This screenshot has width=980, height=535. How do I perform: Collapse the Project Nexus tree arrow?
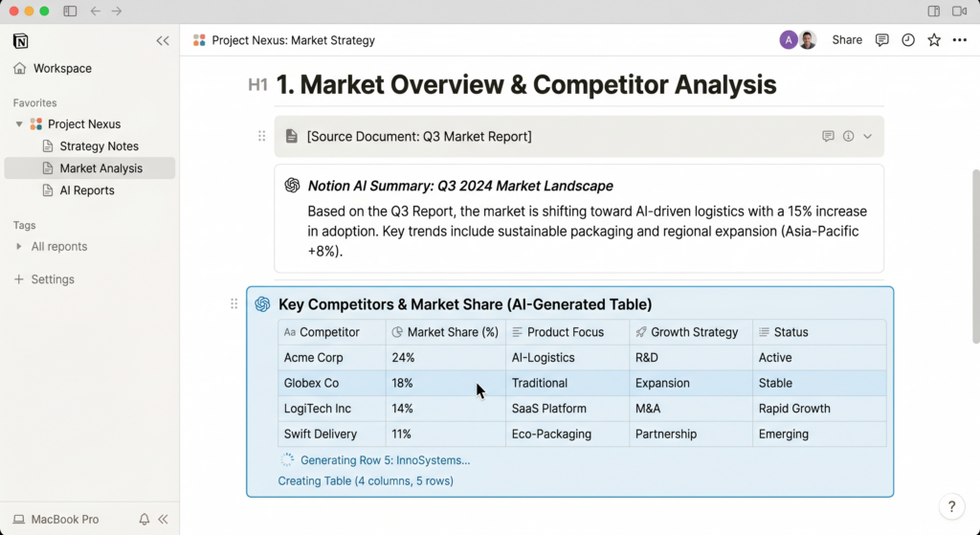pos(19,124)
